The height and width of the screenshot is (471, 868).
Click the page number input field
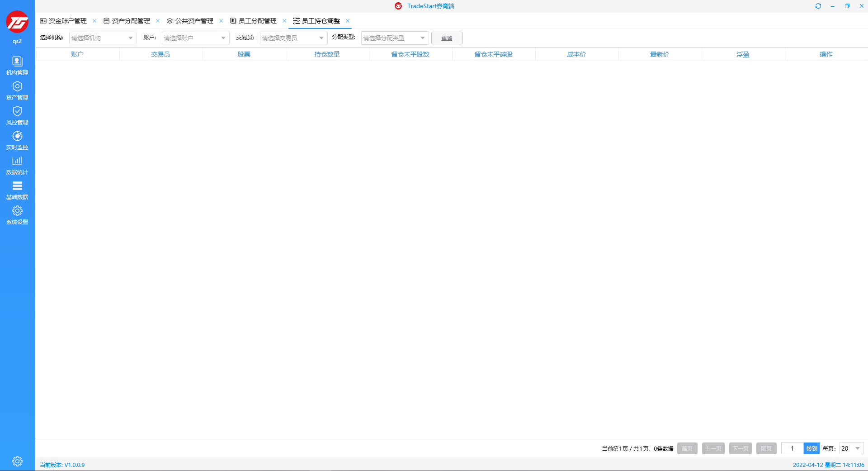[792, 448]
